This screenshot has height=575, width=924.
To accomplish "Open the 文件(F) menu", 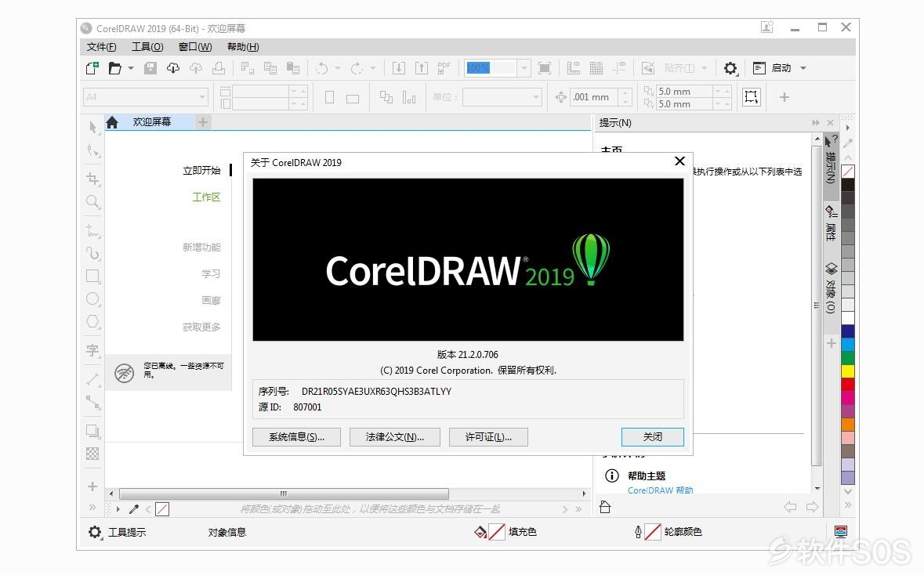I will tap(101, 46).
